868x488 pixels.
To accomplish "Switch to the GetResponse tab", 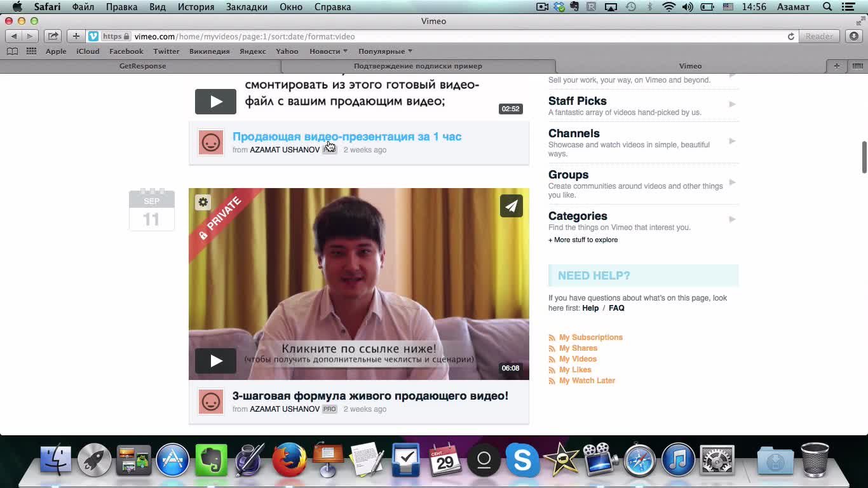I will (142, 66).
